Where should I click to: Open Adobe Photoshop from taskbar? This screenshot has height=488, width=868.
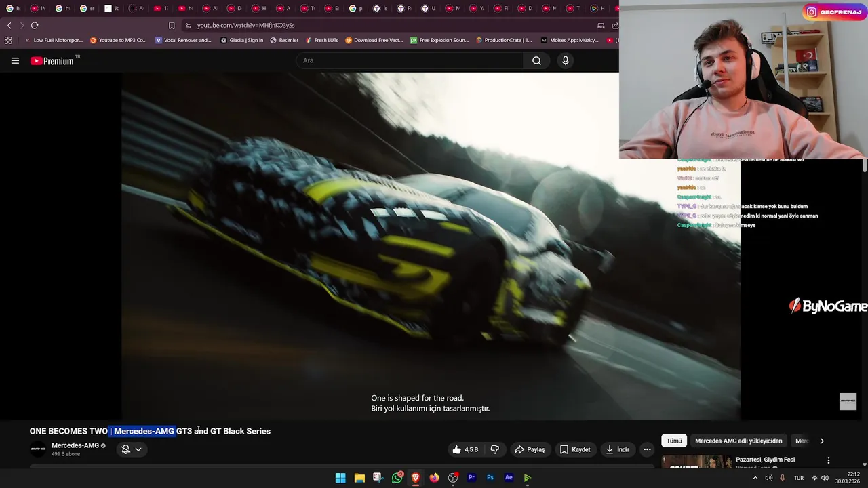[x=490, y=478]
